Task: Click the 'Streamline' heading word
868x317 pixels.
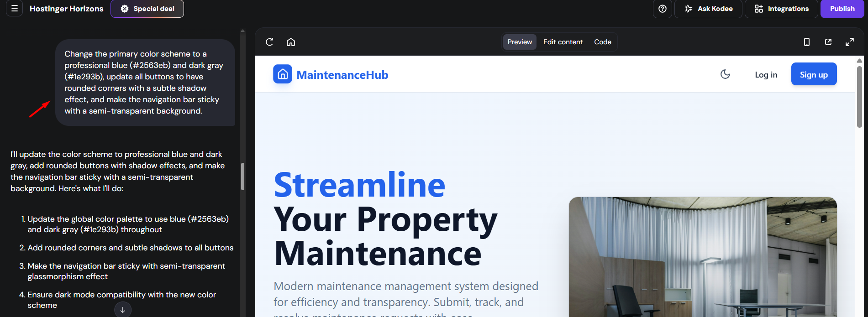Action: click(x=359, y=185)
